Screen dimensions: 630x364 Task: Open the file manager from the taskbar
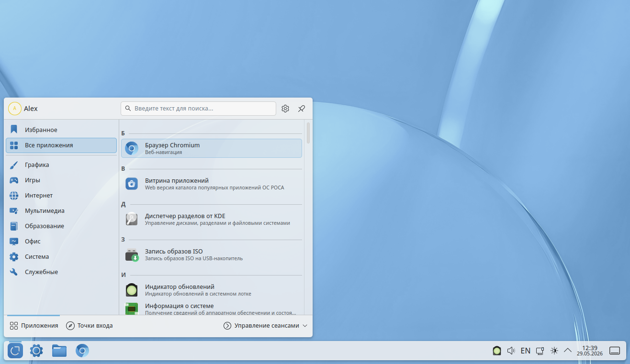click(x=59, y=351)
